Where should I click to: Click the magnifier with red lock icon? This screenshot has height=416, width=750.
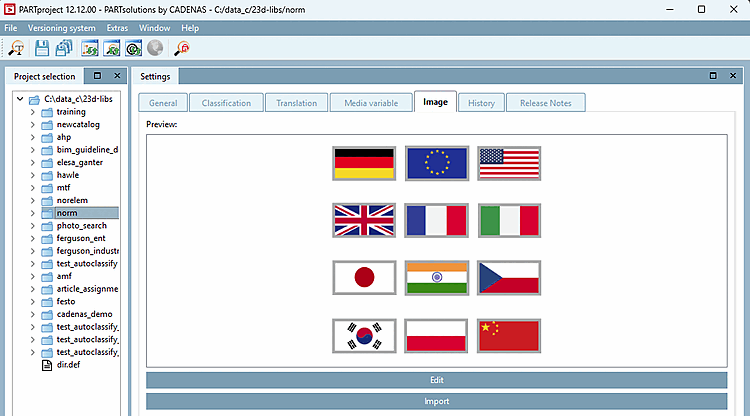[x=181, y=48]
